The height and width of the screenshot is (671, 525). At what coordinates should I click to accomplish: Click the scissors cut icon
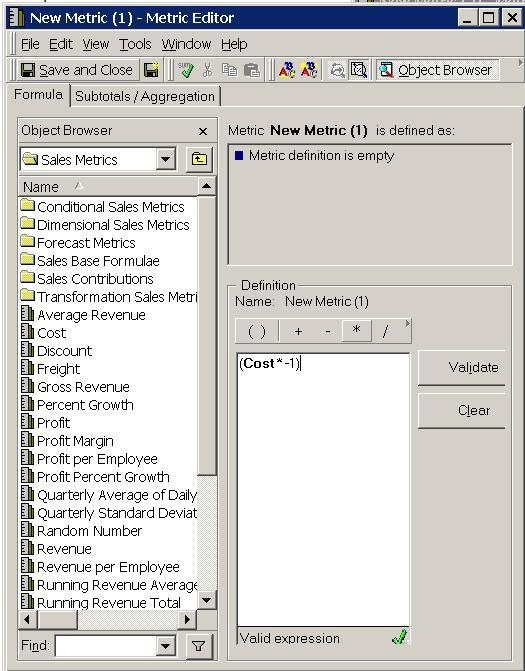pos(208,70)
